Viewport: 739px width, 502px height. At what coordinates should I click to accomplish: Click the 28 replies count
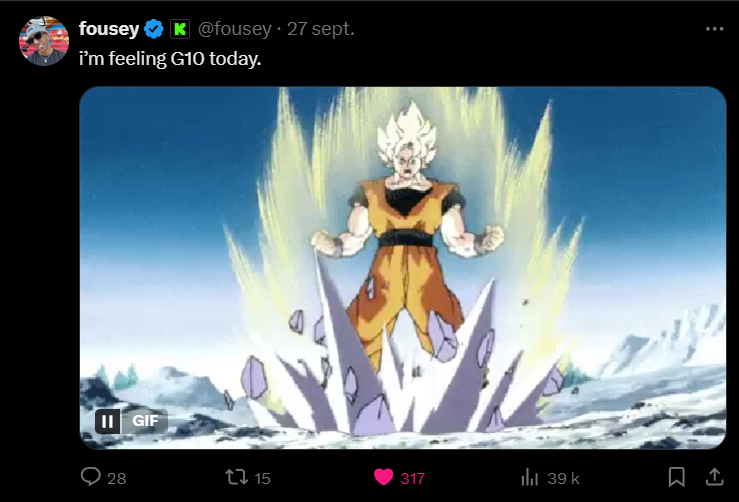click(116, 479)
